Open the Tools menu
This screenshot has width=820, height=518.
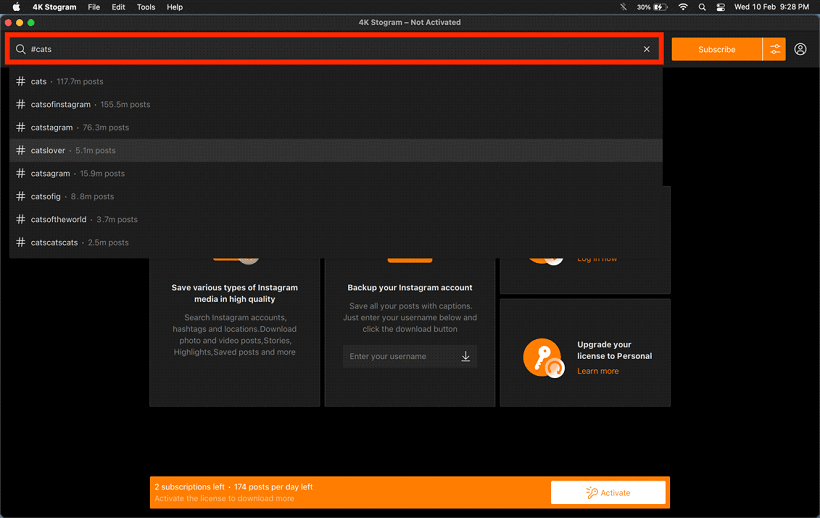click(146, 7)
